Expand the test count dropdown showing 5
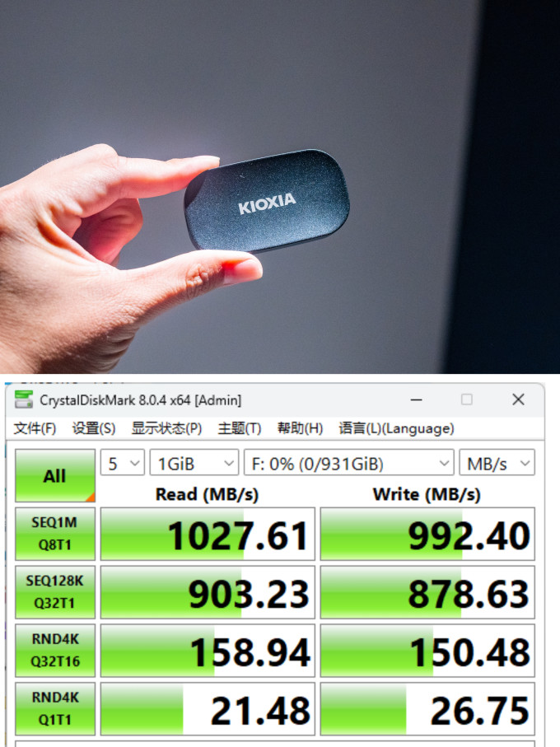 point(123,463)
